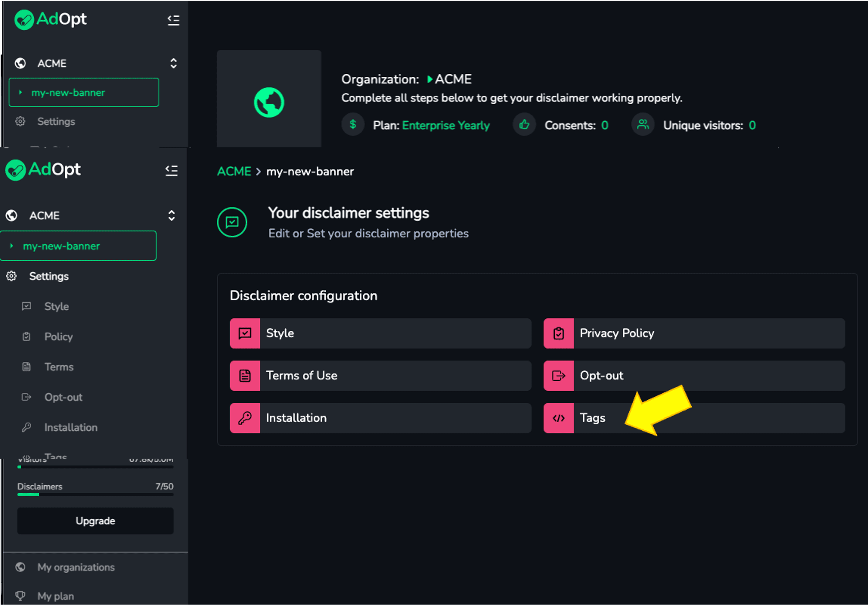This screenshot has width=868, height=606.
Task: Open the Enterprise Yearly plan link
Action: [x=446, y=126]
